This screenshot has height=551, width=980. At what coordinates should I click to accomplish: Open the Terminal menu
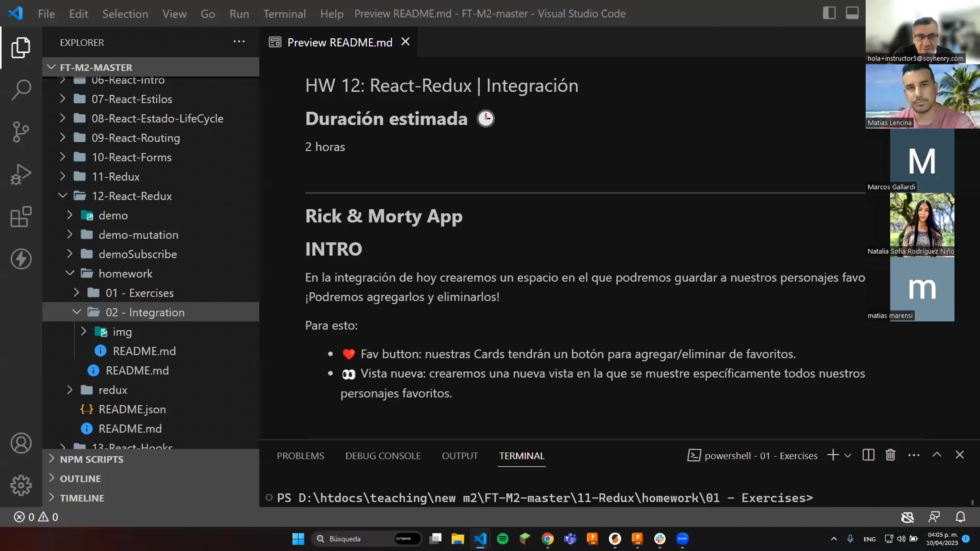[x=284, y=14]
